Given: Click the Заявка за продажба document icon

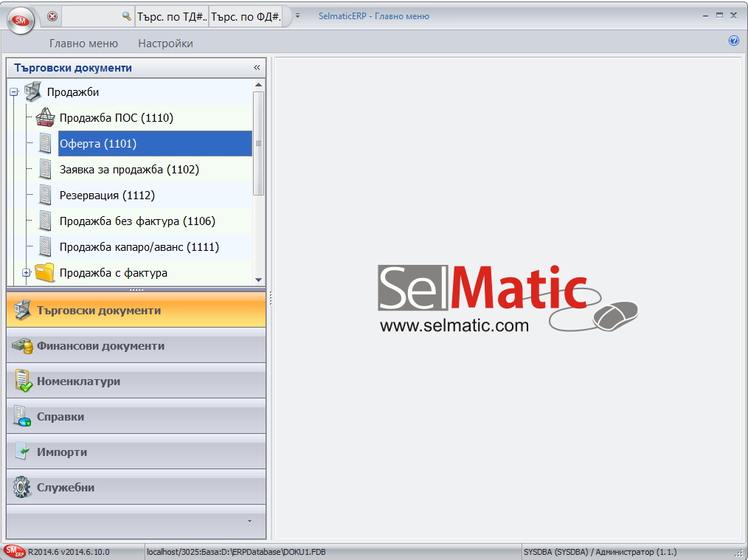Looking at the screenshot, I should point(45,169).
